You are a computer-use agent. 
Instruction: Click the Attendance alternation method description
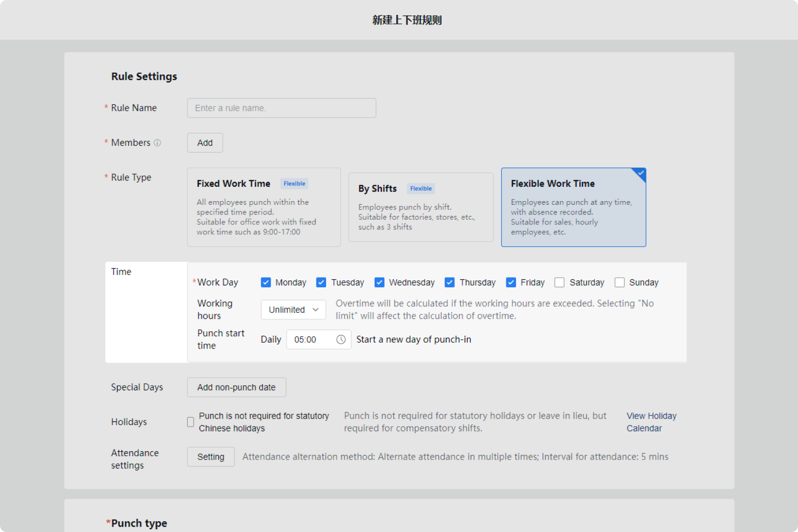(x=455, y=457)
